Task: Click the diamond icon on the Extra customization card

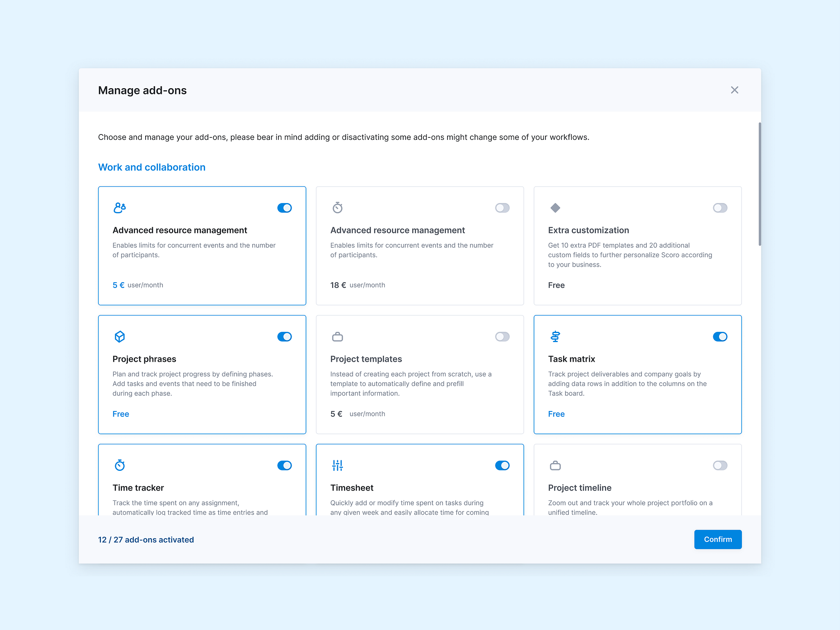Action: click(555, 208)
